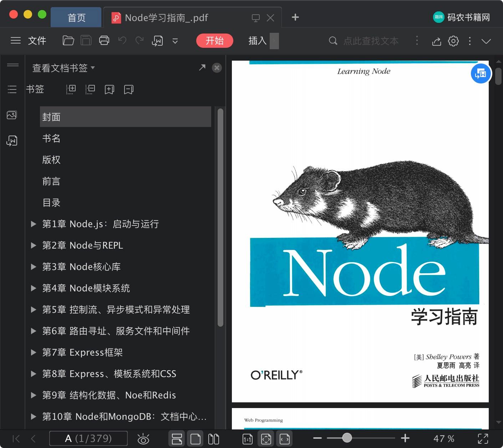Viewport: 503px width, 448px height.
Task: Open the 查看文档书签 dropdown
Action: click(x=63, y=68)
